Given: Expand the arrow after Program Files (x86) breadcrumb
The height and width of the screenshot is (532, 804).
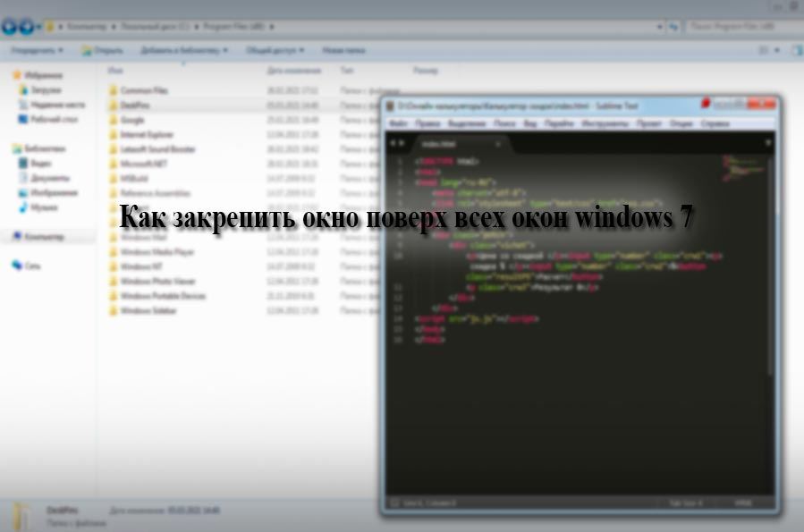Looking at the screenshot, I should pos(272,27).
